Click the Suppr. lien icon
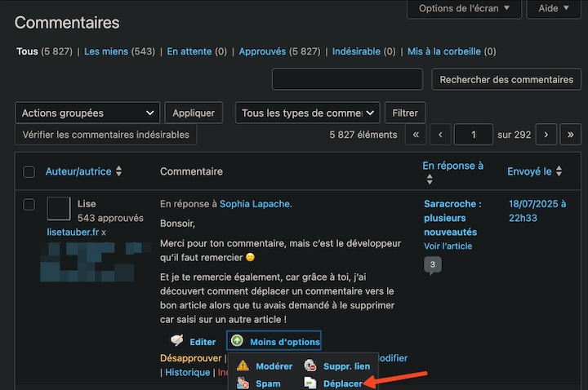 coord(310,366)
